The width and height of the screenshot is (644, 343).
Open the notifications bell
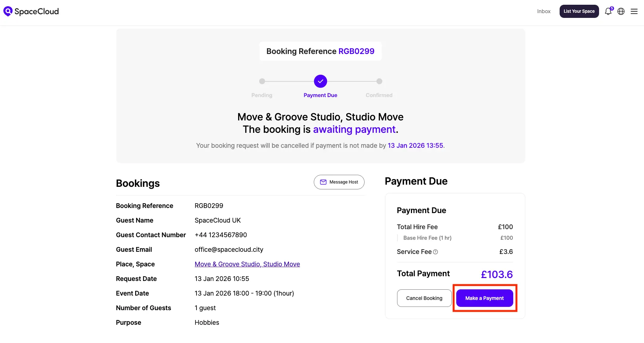click(x=609, y=11)
